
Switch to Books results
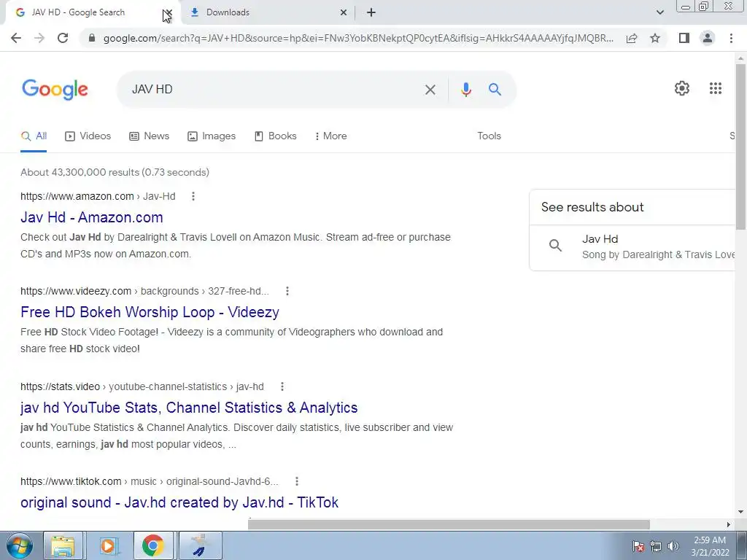[x=275, y=136]
